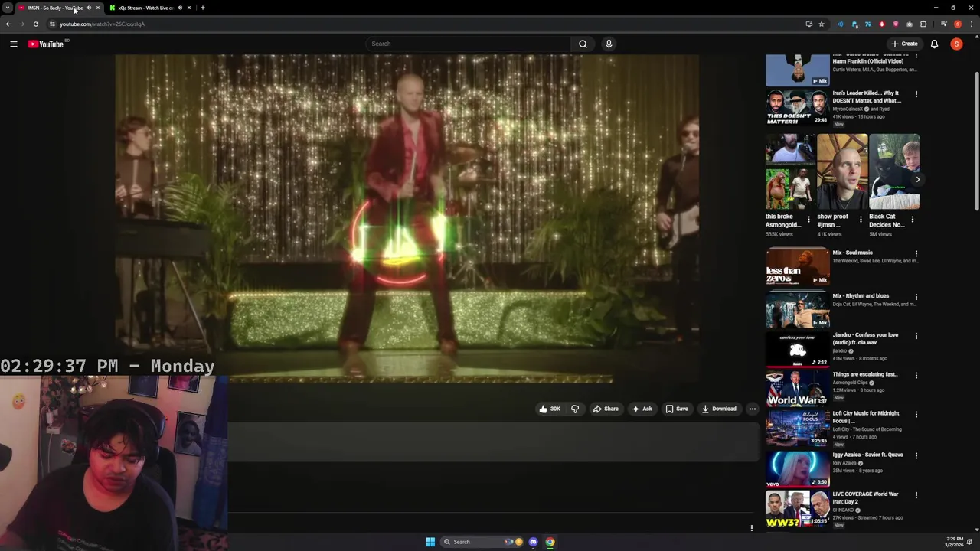The height and width of the screenshot is (551, 980).
Task: Switch to the xQc Stream tab
Action: tap(145, 8)
